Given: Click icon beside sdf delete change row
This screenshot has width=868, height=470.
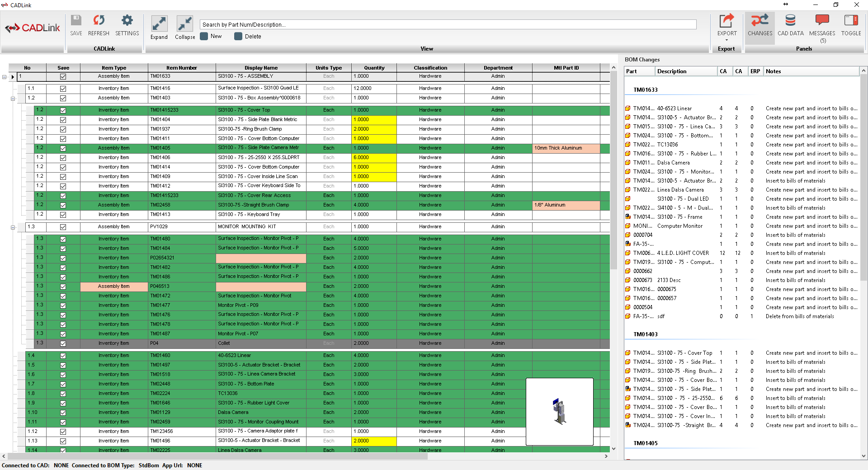Looking at the screenshot, I should click(628, 316).
